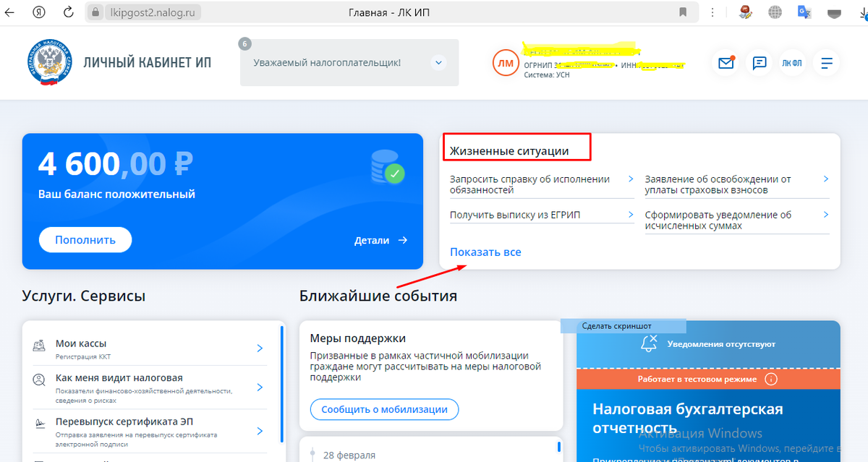Image resolution: width=868 pixels, height=462 pixels.
Task: Click the Уведомления отсутствуют text
Action: tap(721, 344)
